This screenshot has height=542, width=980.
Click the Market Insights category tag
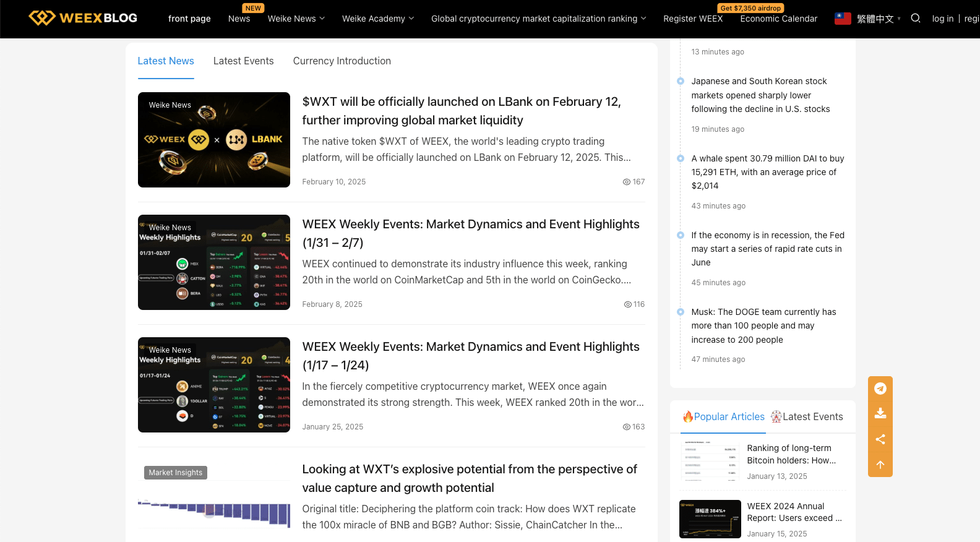tap(176, 473)
